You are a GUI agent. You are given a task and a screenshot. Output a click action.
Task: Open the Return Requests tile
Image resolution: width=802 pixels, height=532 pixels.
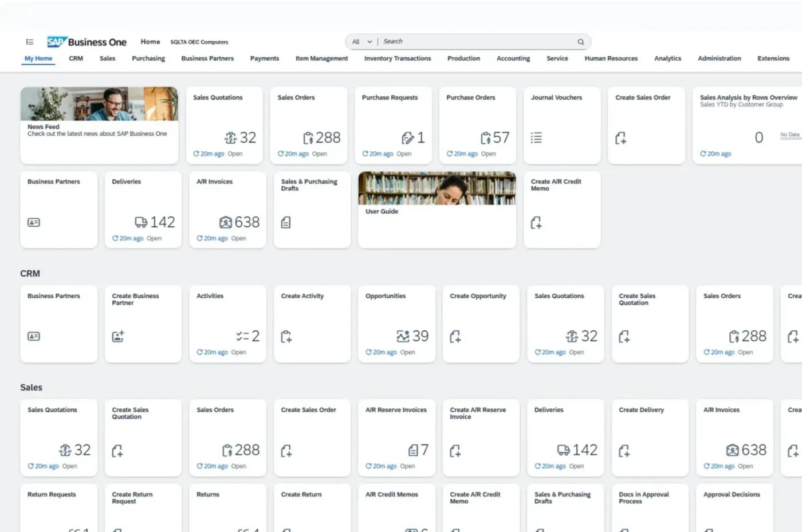point(59,508)
